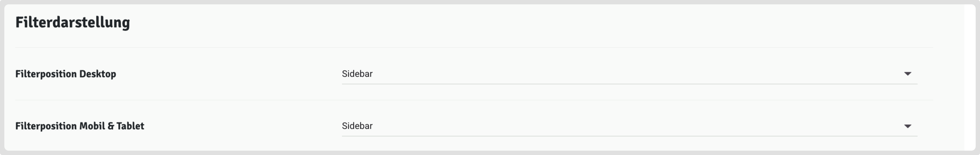Click the dropdown arrow for Filterposition Mobil & Tablet

tap(907, 126)
